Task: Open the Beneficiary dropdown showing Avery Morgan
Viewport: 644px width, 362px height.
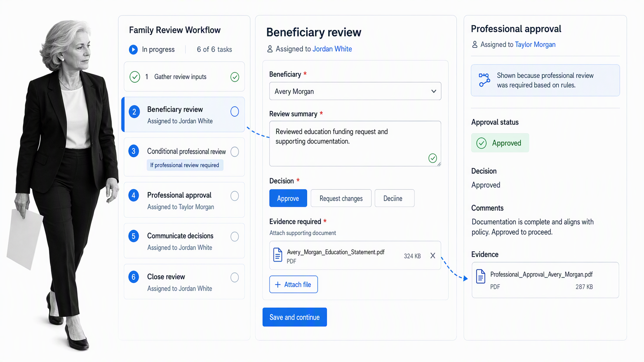Action: pos(355,91)
